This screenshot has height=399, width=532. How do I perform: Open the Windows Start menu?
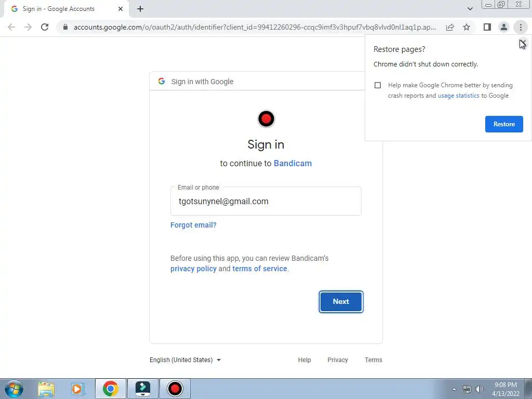tap(14, 389)
